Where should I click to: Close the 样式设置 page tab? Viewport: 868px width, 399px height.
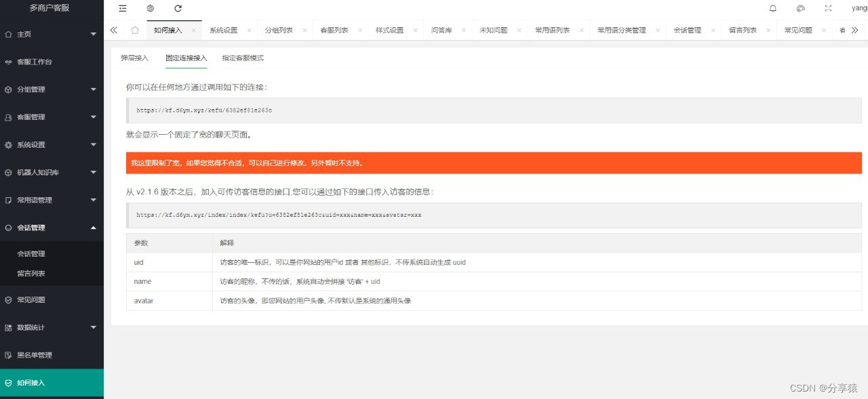point(416,30)
